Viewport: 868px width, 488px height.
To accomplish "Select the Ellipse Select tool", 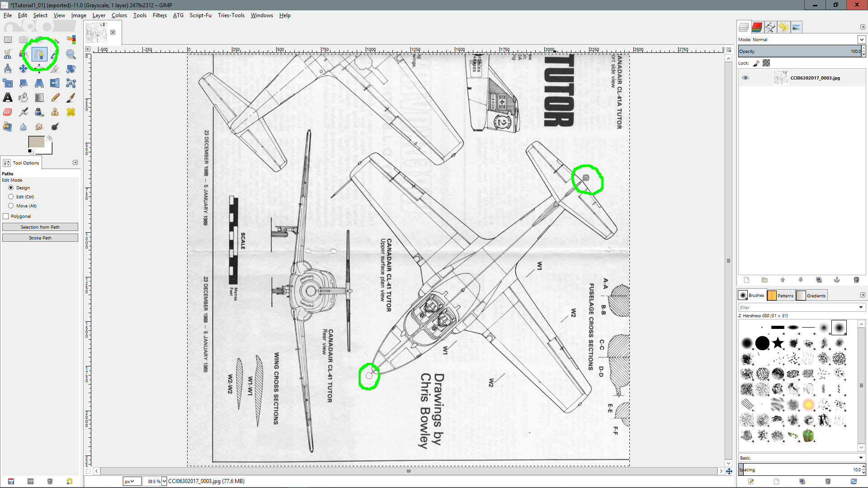I will [24, 40].
